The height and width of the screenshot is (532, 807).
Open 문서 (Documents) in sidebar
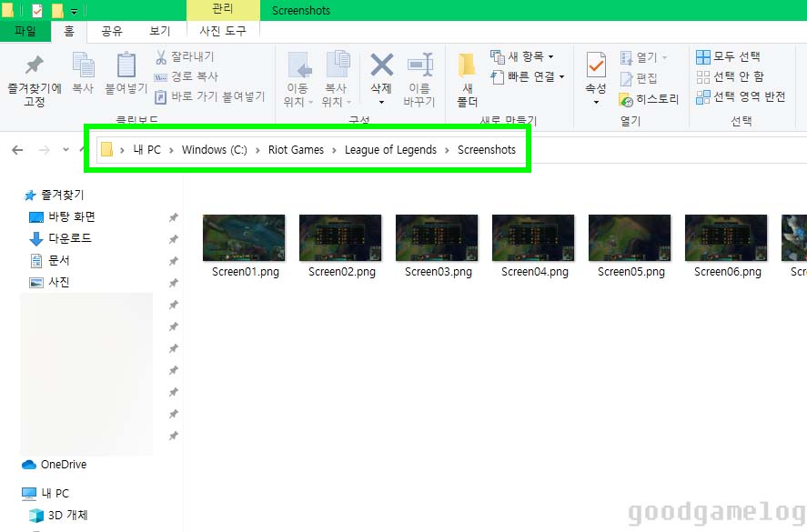[x=49, y=260]
